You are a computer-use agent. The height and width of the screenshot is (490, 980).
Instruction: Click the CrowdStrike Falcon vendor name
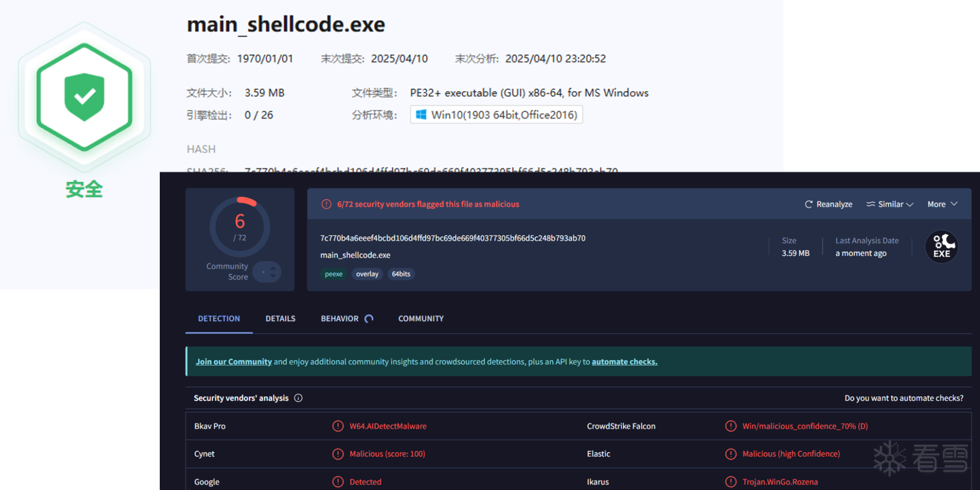click(x=621, y=426)
